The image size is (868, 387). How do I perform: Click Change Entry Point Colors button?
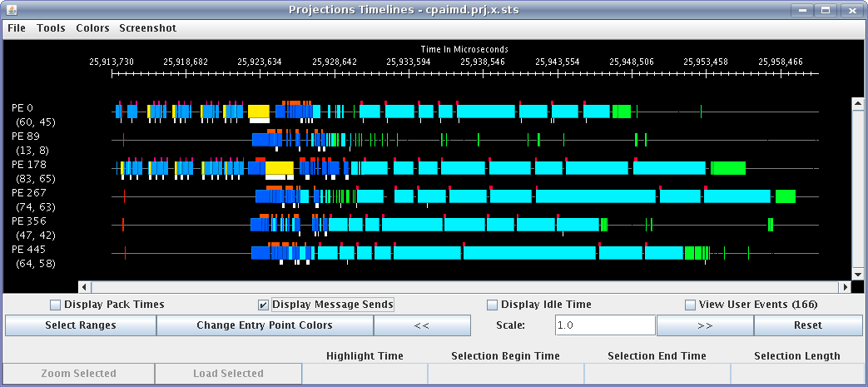pyautogui.click(x=264, y=325)
